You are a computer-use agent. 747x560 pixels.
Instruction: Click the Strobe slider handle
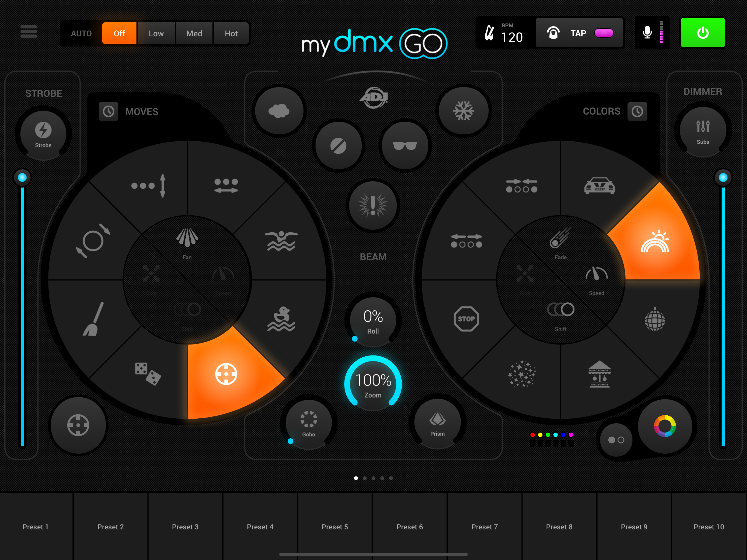22,177
